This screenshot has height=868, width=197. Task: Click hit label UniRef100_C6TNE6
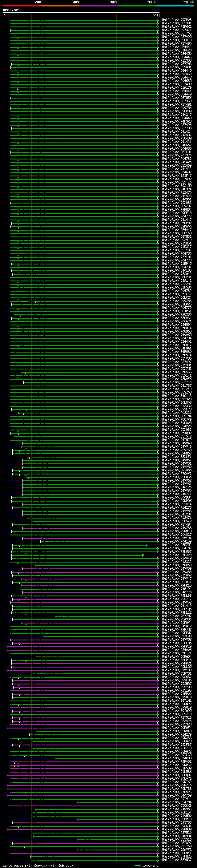tap(177, 98)
